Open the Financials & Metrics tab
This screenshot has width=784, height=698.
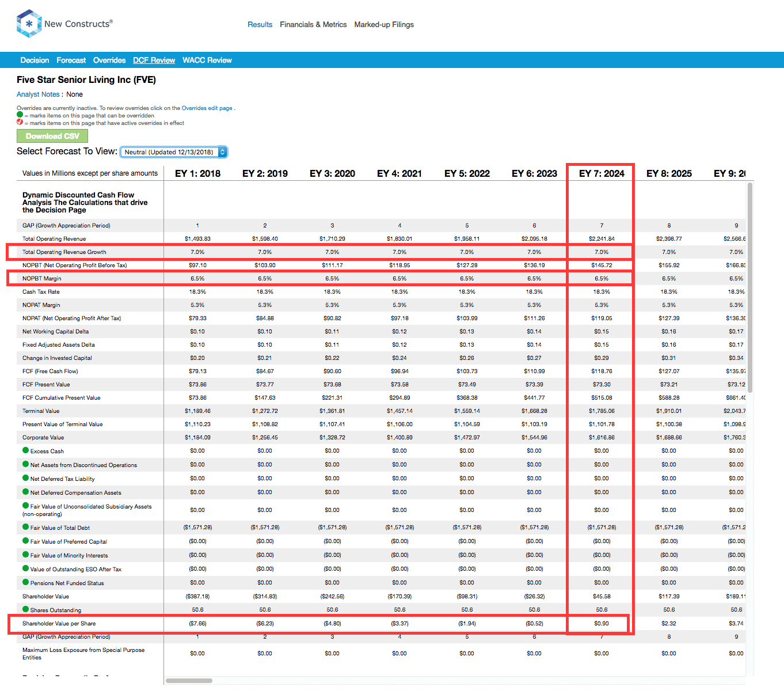pos(313,25)
